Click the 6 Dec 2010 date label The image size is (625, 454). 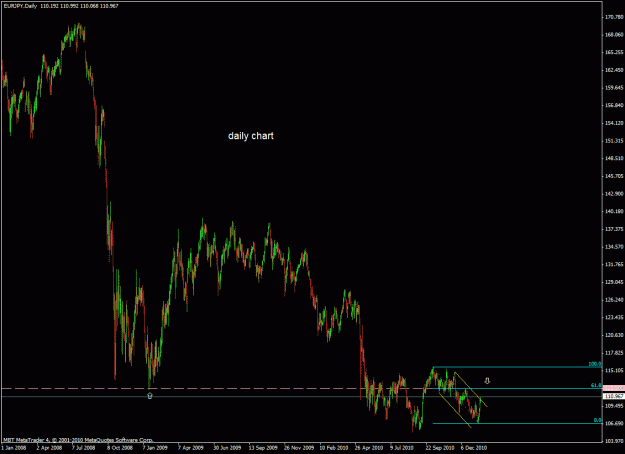pyautogui.click(x=474, y=448)
